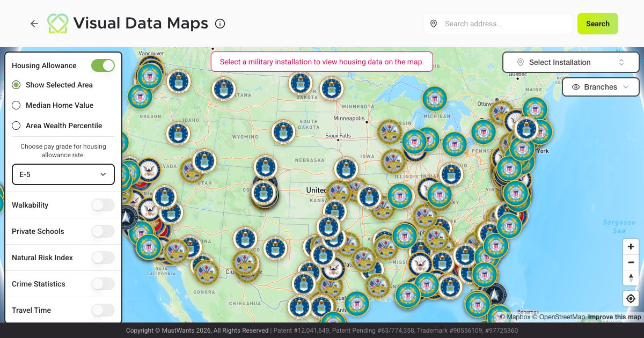
Task: Open the Select Installation dropdown
Action: pyautogui.click(x=570, y=62)
